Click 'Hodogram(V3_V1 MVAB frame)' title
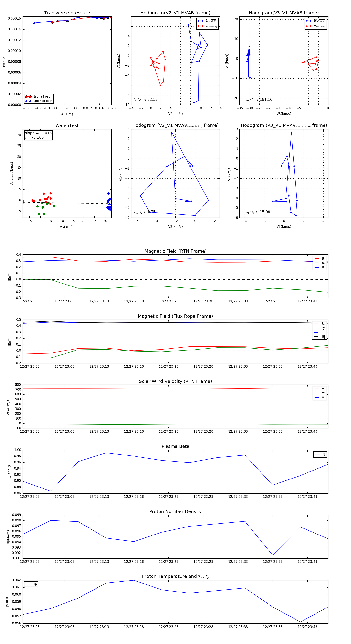Image resolution: width=351 pixels, height=644 pixels. coord(284,13)
